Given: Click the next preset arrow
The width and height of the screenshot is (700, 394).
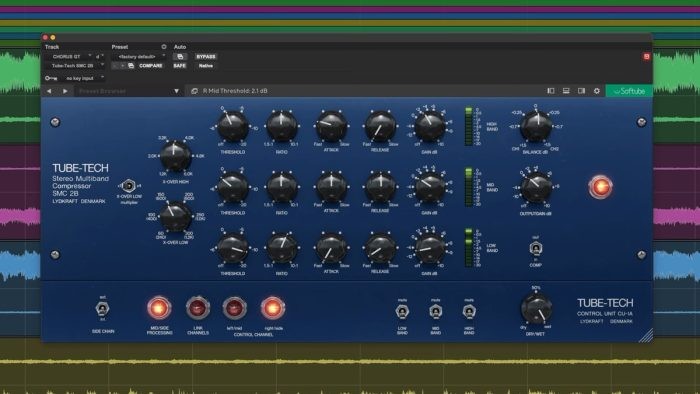Looking at the screenshot, I should pyautogui.click(x=65, y=91).
